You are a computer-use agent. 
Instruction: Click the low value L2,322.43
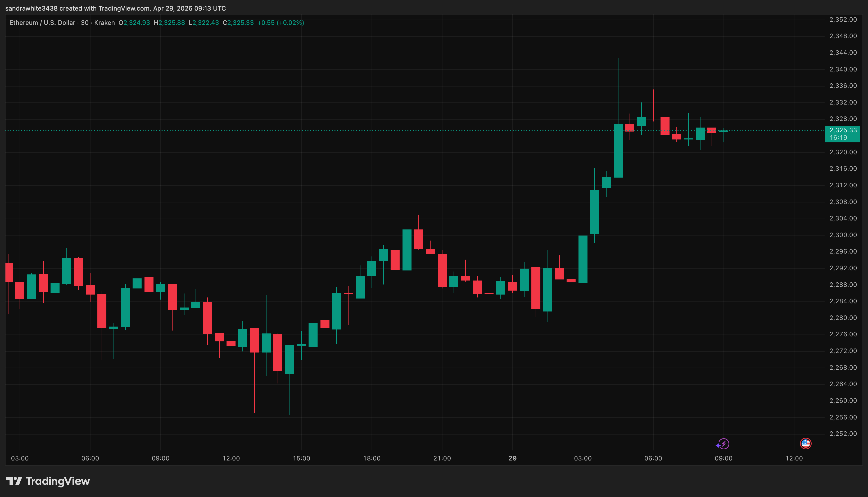tap(204, 22)
